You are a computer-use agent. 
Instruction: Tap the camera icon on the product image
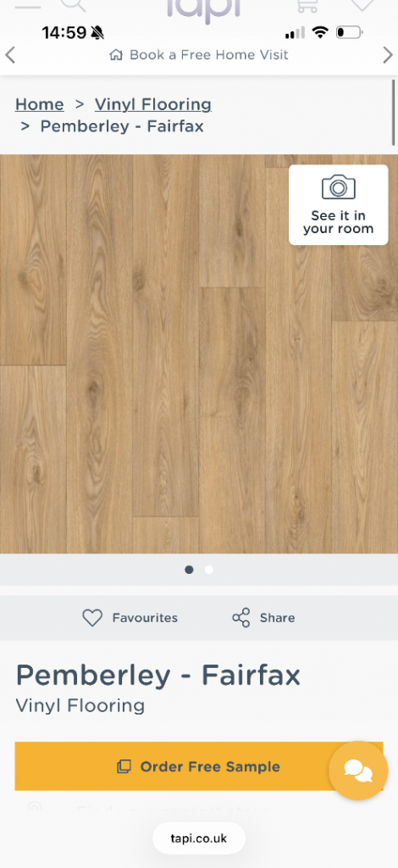pos(339,187)
